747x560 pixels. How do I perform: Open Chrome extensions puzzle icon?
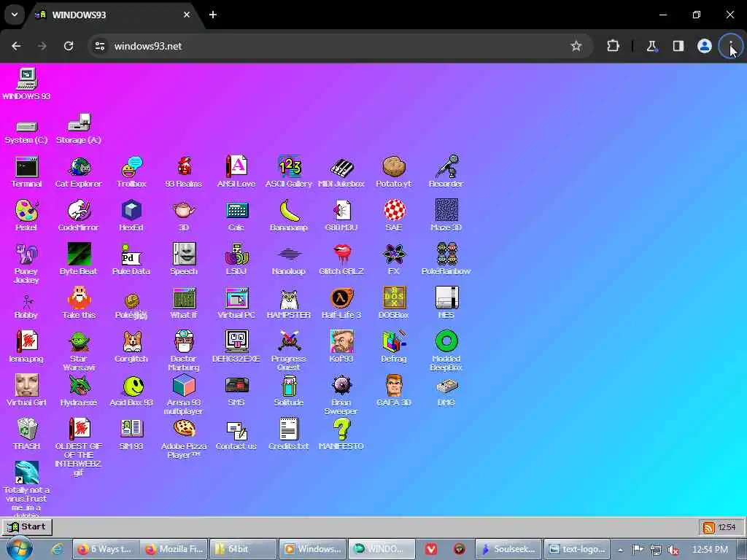(x=613, y=46)
